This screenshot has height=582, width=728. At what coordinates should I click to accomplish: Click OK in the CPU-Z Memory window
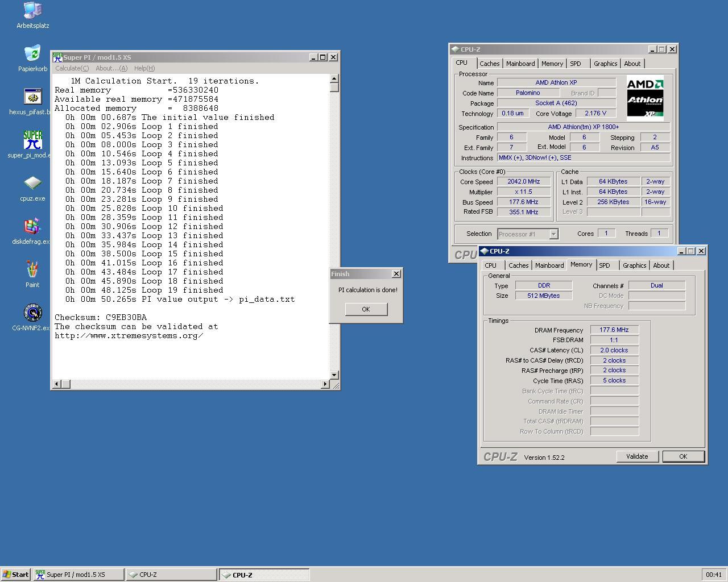coord(683,456)
